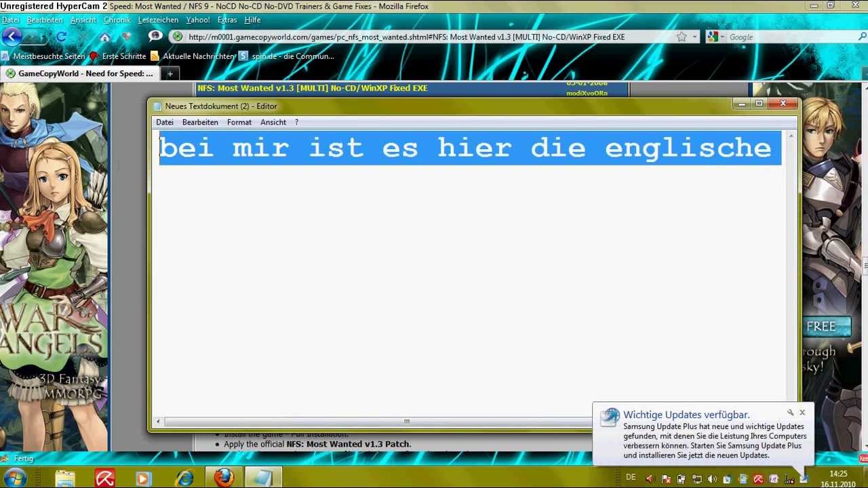
Task: Open the Firefox home page icon
Action: (104, 37)
